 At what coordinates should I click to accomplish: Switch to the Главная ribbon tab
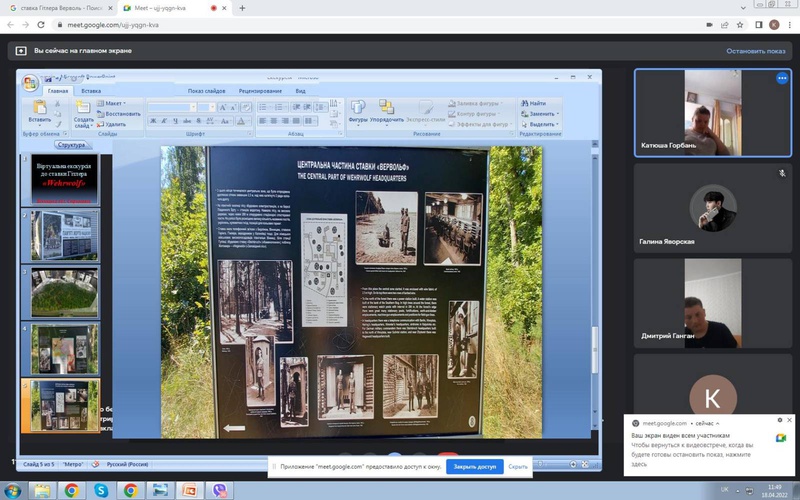(58, 91)
